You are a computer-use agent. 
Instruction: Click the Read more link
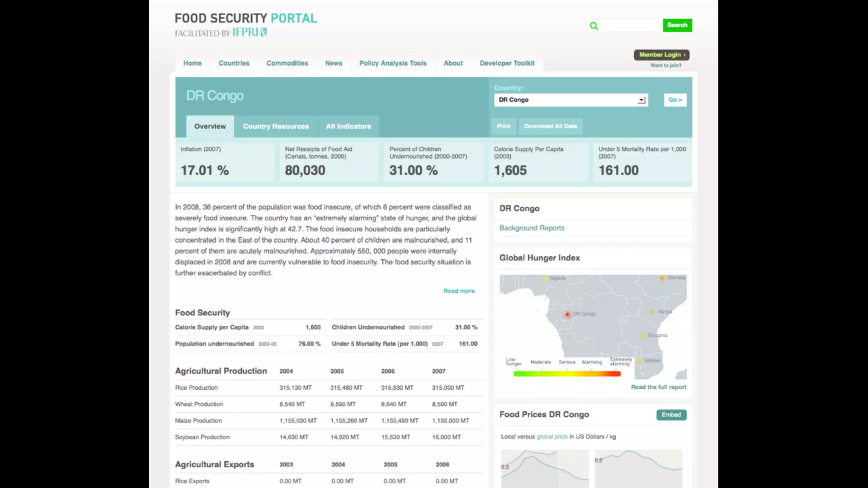[x=459, y=291]
